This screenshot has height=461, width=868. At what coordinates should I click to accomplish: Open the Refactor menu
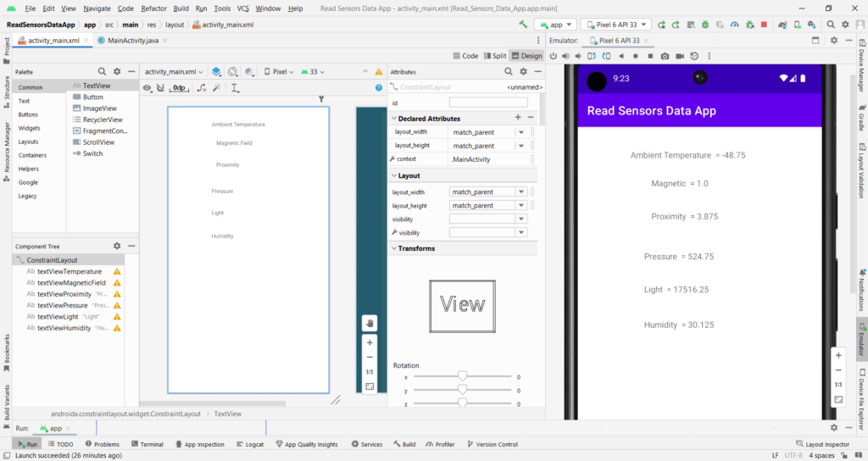click(154, 8)
